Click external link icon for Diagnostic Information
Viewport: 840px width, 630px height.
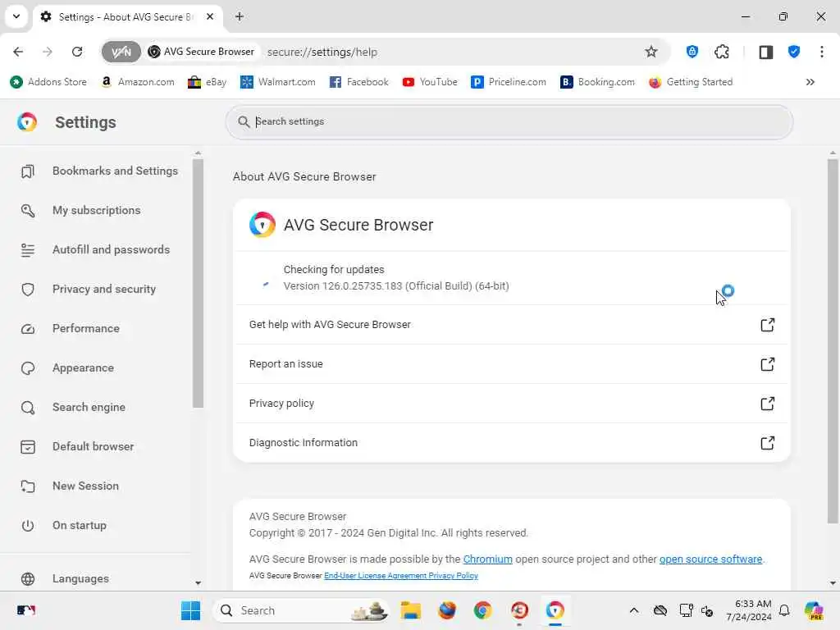coord(767,443)
